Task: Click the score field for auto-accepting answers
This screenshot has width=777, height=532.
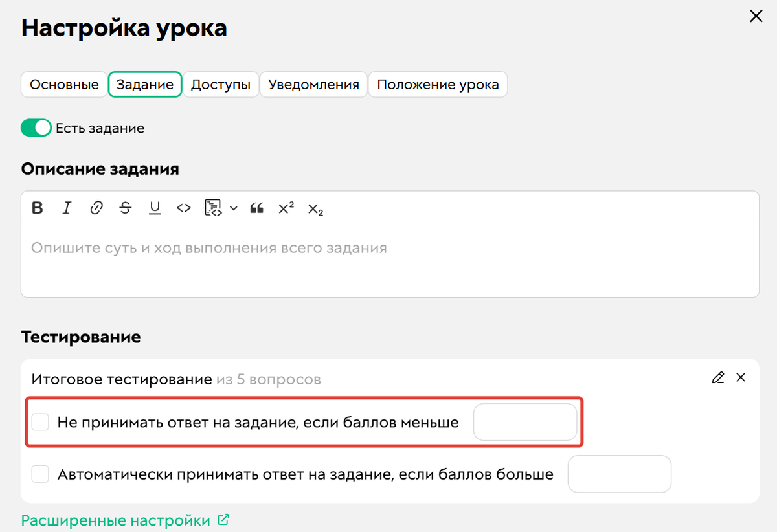Action: tap(620, 474)
